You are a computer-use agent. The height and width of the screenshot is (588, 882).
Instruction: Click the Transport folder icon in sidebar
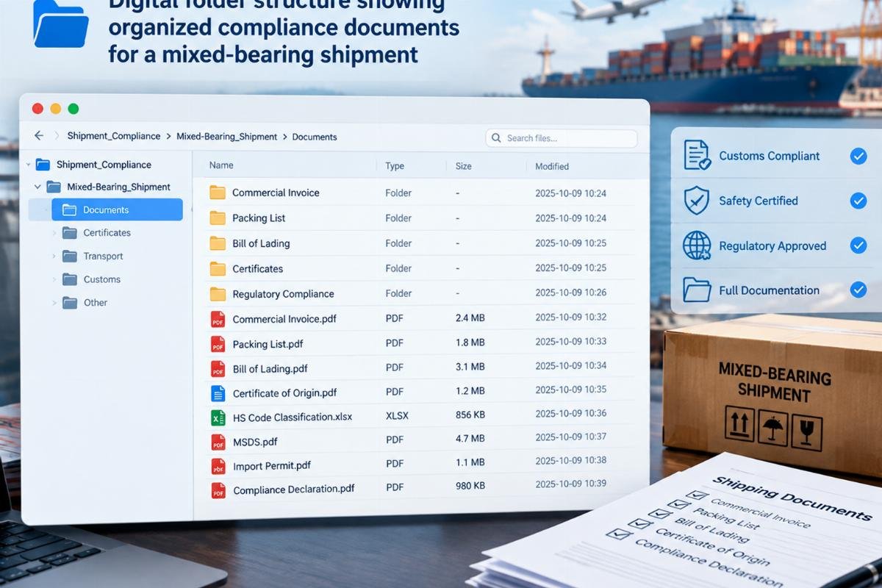click(x=70, y=256)
